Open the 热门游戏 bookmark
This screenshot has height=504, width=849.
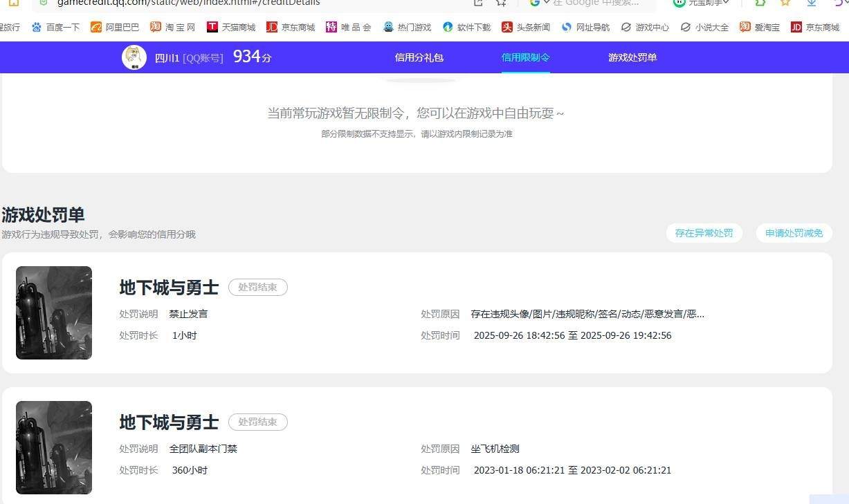coord(407,28)
